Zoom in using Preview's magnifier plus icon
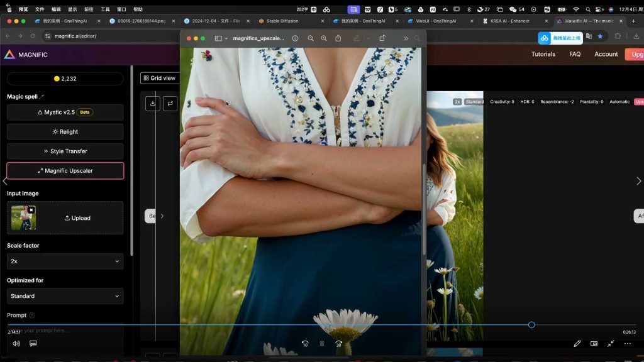This screenshot has width=644, height=362. point(324,38)
